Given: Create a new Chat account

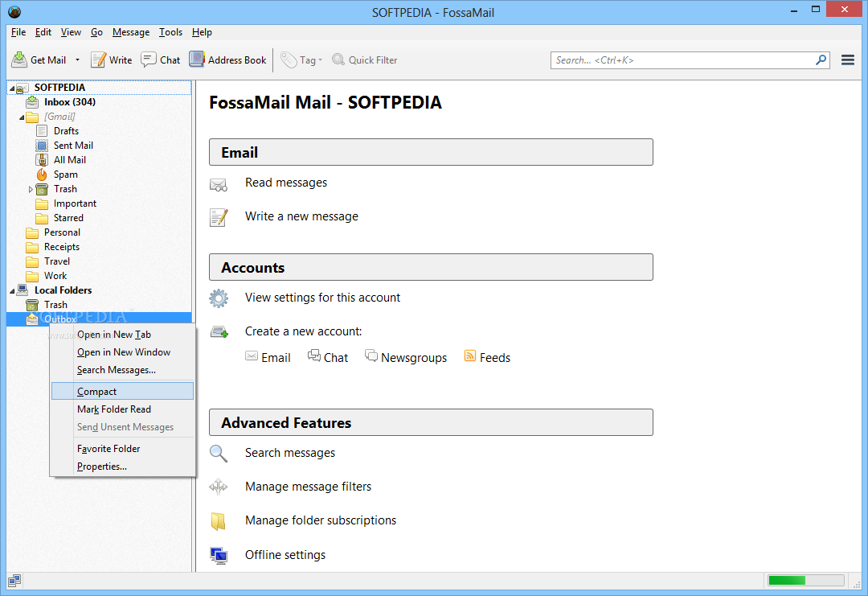Looking at the screenshot, I should click(x=328, y=356).
